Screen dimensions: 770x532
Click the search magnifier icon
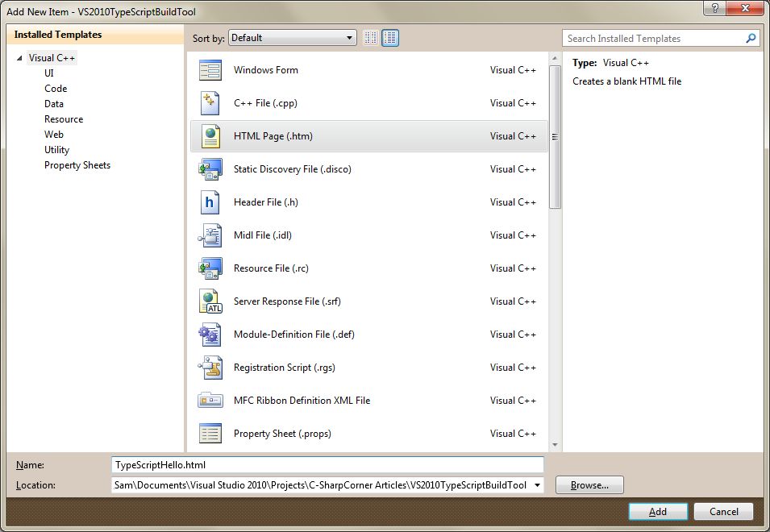[751, 38]
